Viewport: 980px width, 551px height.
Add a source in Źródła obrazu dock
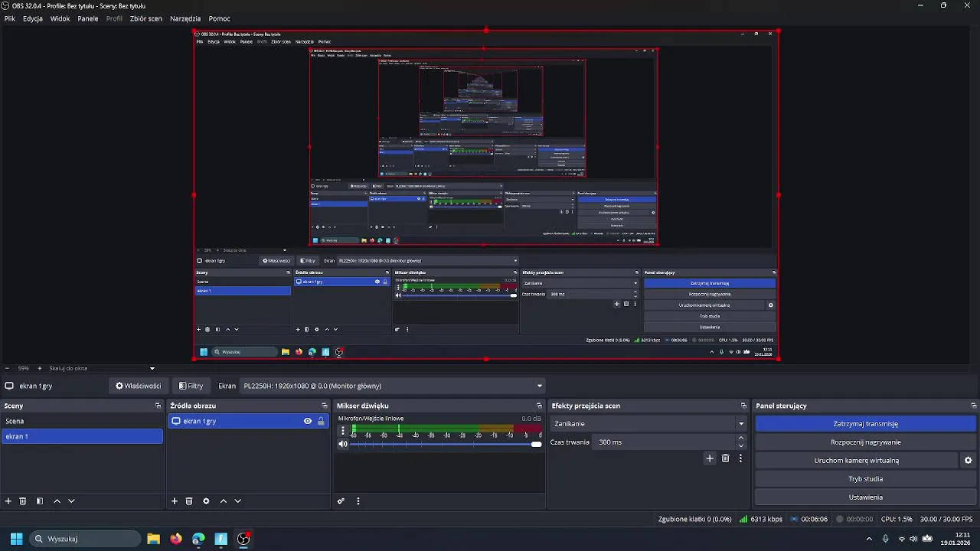point(175,501)
